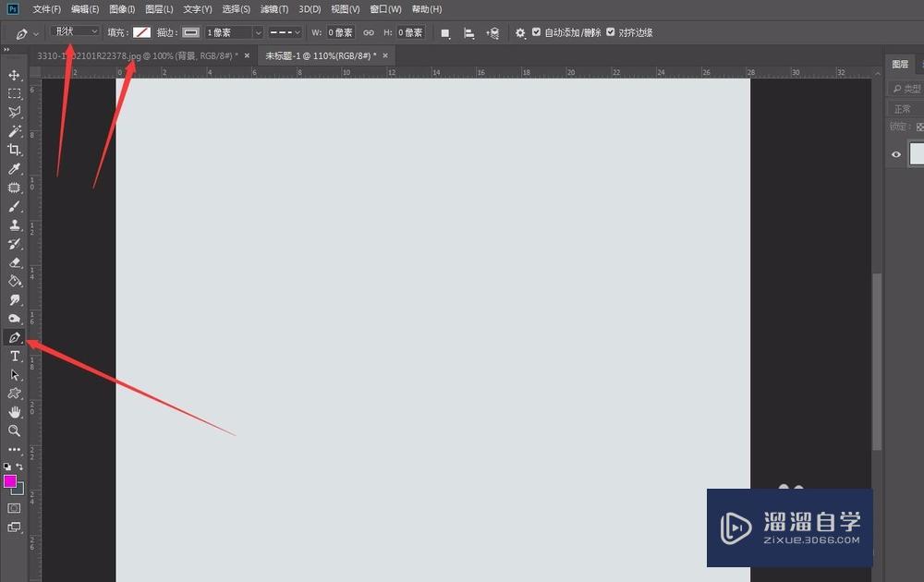This screenshot has height=582, width=924.
Task: Close the 3310 jpg document tab
Action: (x=247, y=56)
